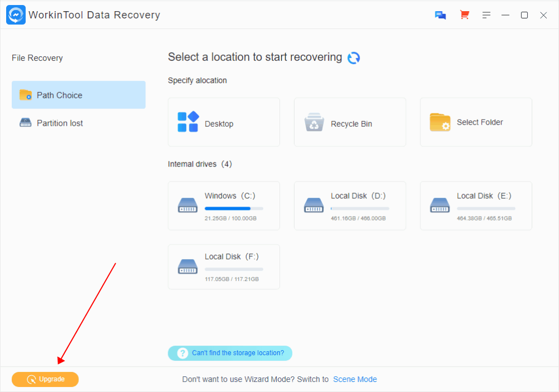The width and height of the screenshot is (559, 392).
Task: Click the refresh icon beside the heading
Action: pos(353,58)
